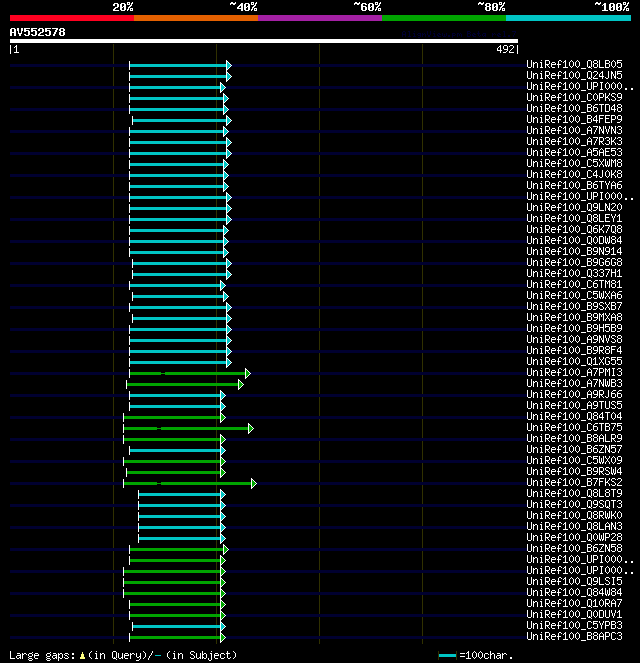Open hit UniRef100_Q8LB05

(x=574, y=64)
